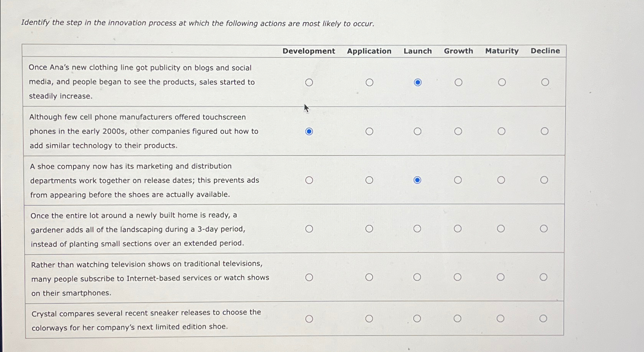
Task: Select Application for Crystal sneaker colorways row
Action: click(369, 319)
